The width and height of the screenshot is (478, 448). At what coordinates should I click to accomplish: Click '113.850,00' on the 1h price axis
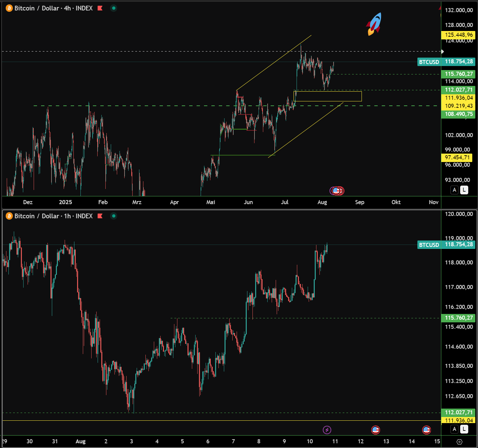point(459,366)
